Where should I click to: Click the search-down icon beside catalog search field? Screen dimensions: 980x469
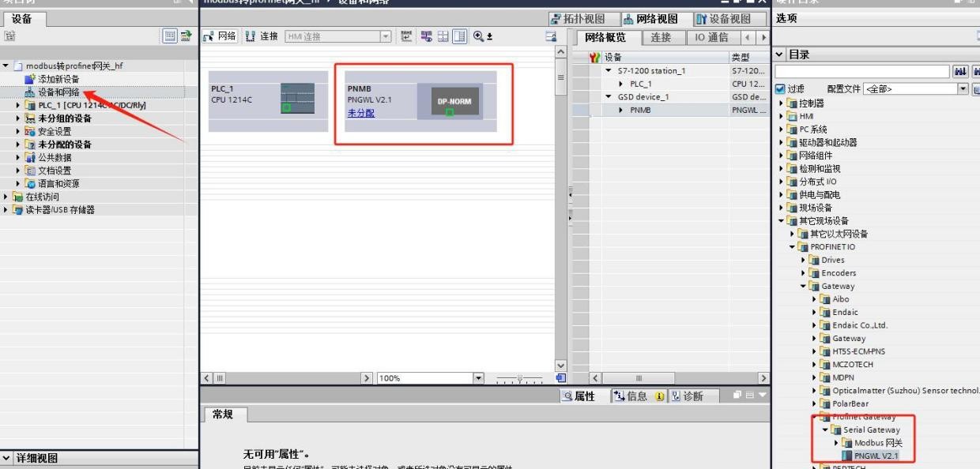click(959, 72)
